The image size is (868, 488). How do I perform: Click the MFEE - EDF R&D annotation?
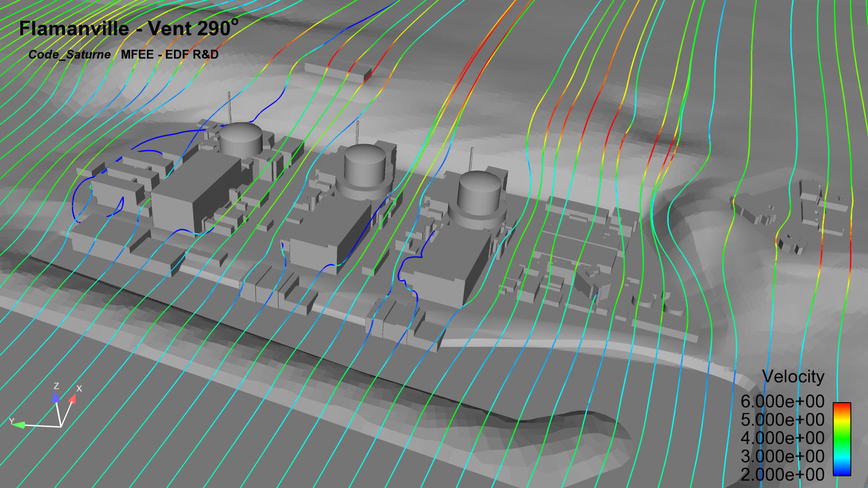[170, 55]
